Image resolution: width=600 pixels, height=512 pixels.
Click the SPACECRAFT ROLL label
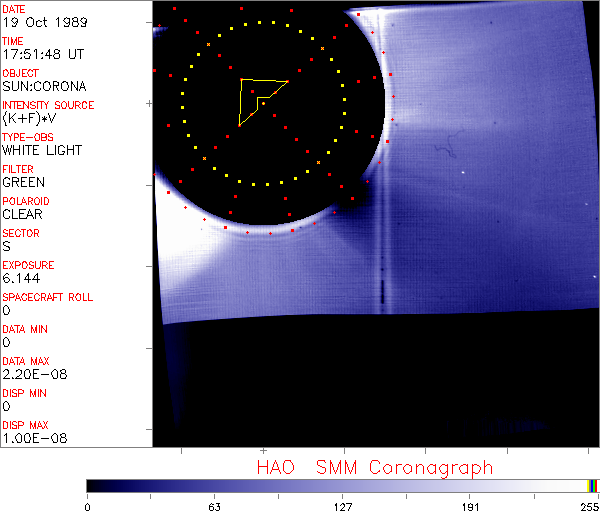(x=48, y=297)
